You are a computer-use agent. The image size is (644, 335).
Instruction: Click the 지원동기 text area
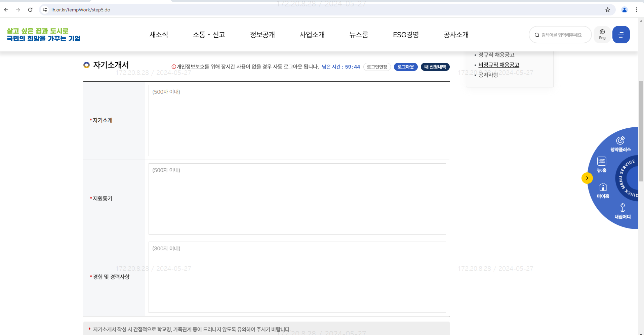click(297, 199)
